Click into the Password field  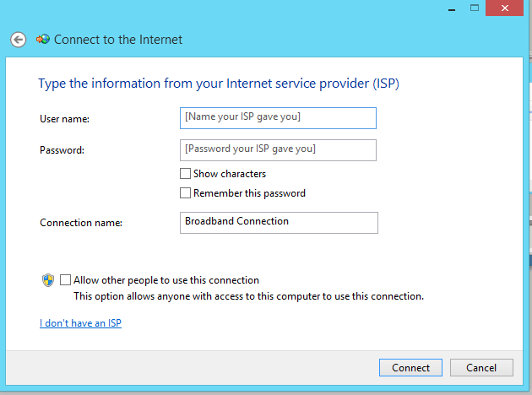pos(278,149)
